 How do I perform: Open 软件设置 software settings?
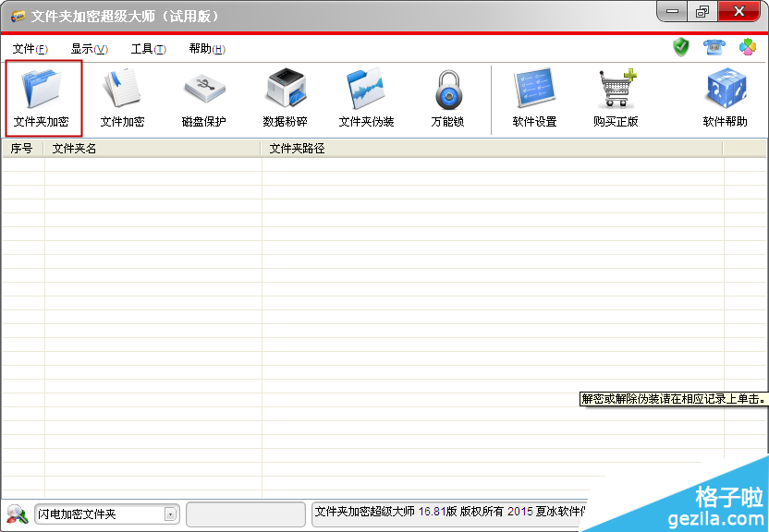coord(534,98)
